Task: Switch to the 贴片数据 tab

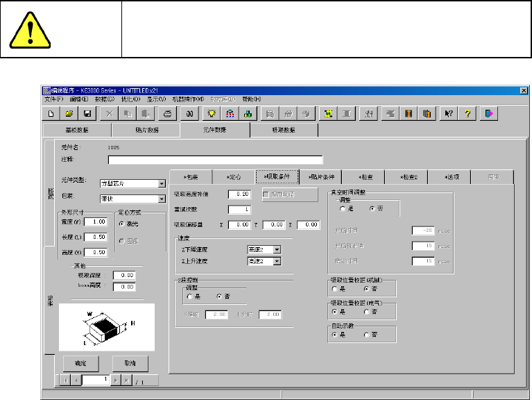Action: click(x=145, y=130)
